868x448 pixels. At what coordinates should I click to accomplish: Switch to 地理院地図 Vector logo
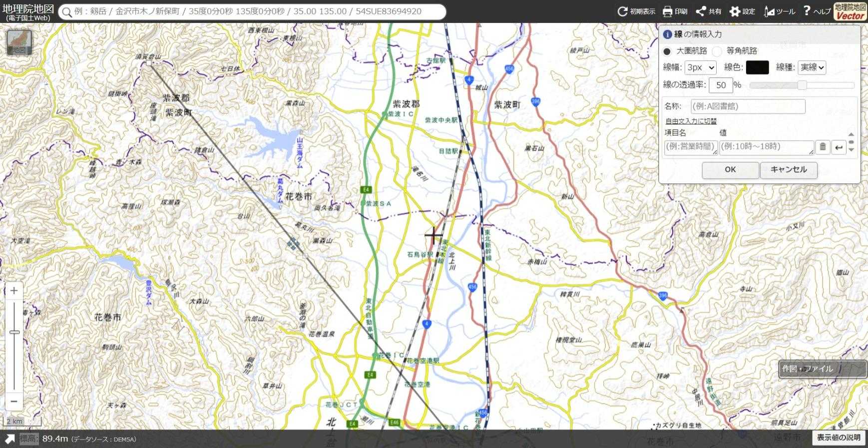pyautogui.click(x=850, y=11)
